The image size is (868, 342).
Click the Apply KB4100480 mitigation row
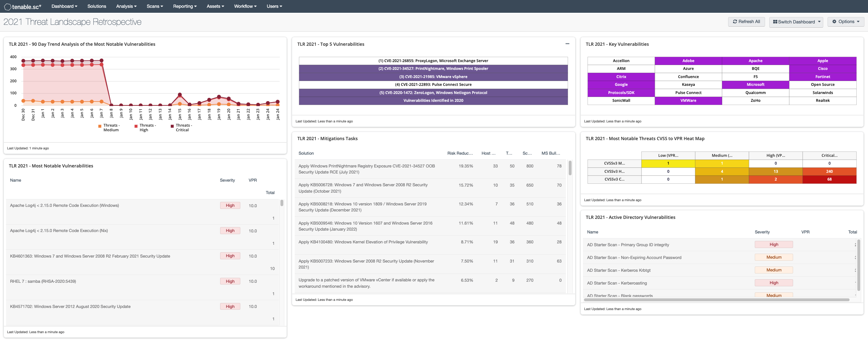click(430, 245)
